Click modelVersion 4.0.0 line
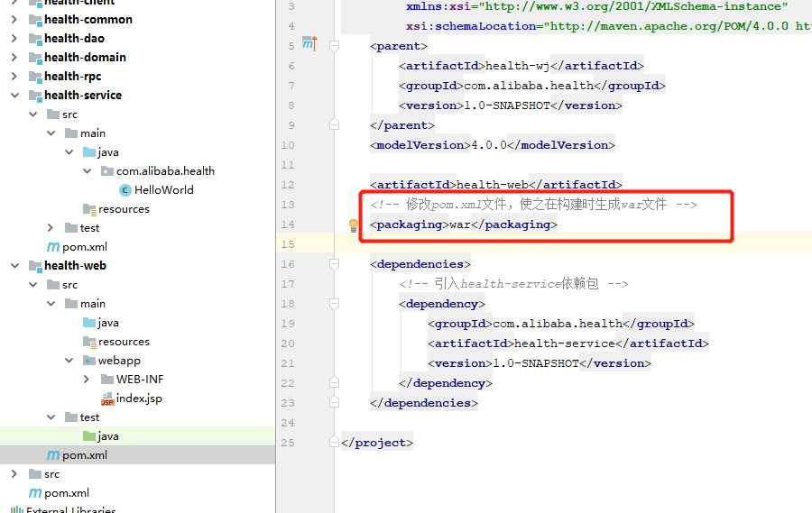 click(x=493, y=145)
